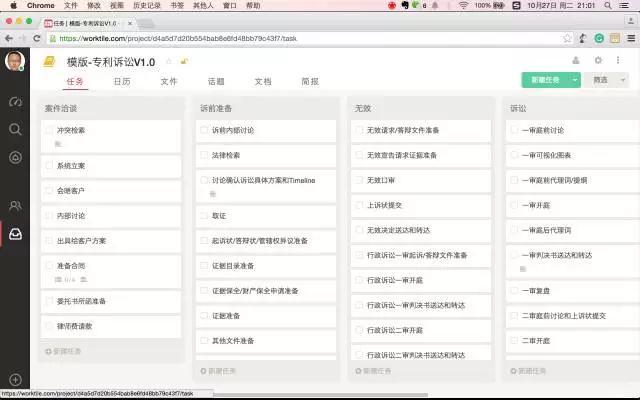This screenshot has width=640, height=400.
Task: Open project members person icon
Action: (x=576, y=60)
